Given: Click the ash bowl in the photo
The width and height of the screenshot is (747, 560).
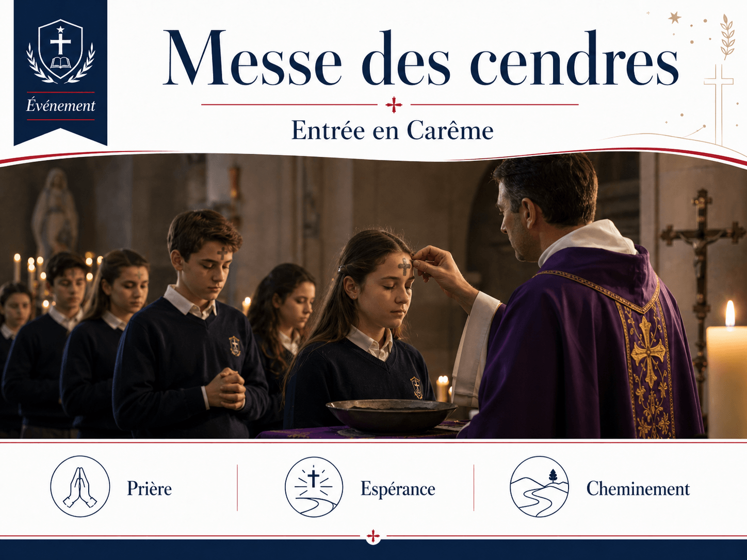Looking at the screenshot, I should (x=392, y=415).
